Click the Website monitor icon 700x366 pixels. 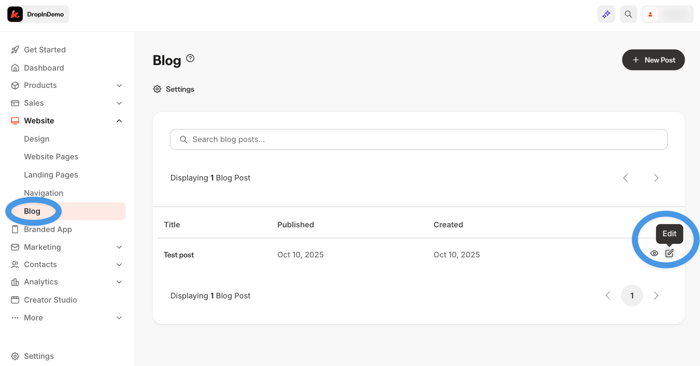(x=15, y=121)
